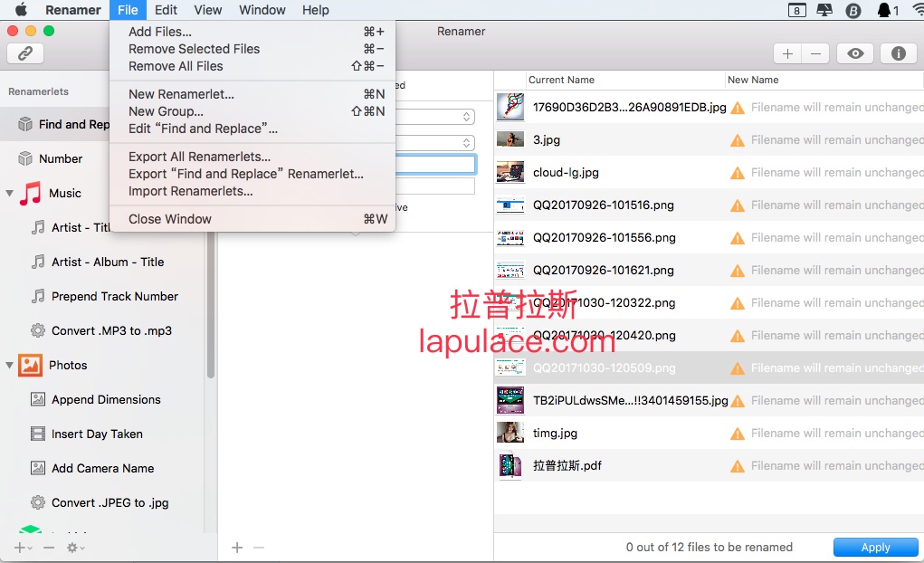Select the Number renamerlet cube icon
Screen dimensions: 924x563
pyautogui.click(x=24, y=158)
